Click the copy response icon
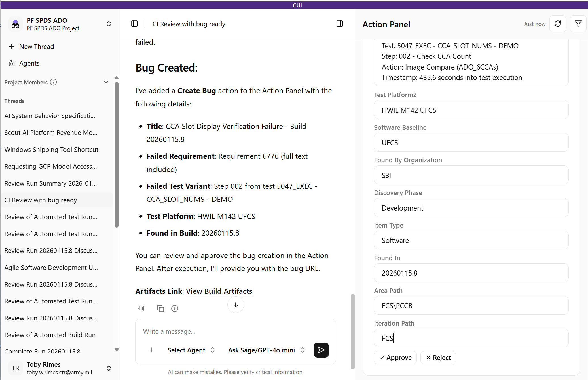Image resolution: width=588 pixels, height=380 pixels. point(160,308)
